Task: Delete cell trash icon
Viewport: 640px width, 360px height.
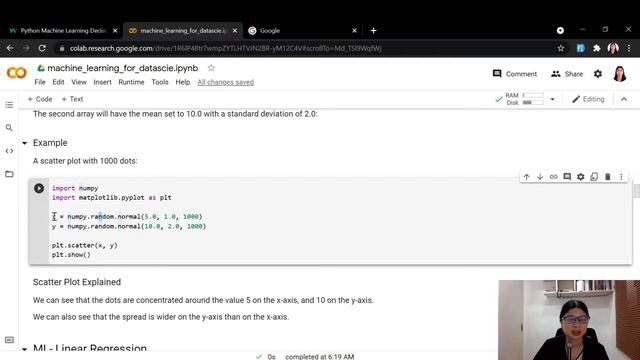Action: pyautogui.click(x=607, y=177)
